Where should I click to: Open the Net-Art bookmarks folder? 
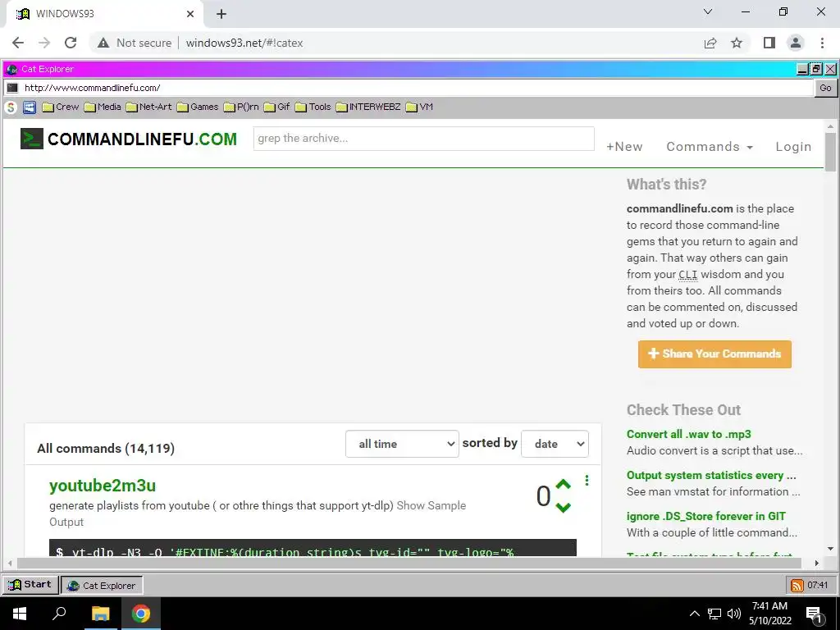(x=149, y=107)
